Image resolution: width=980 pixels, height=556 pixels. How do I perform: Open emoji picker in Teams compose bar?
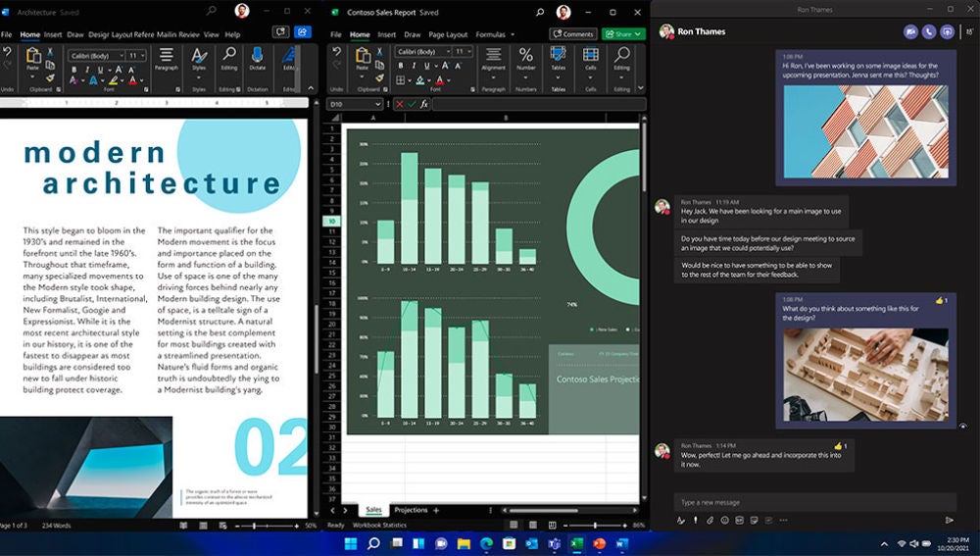[724, 520]
